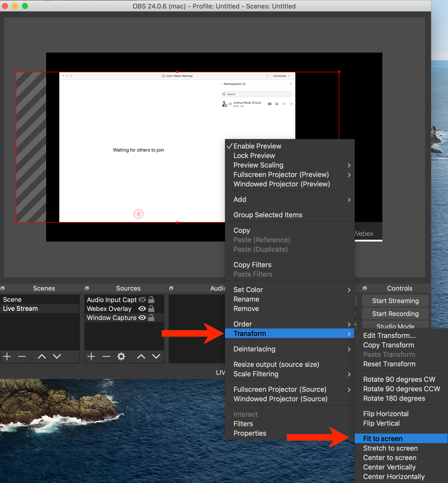This screenshot has height=483, width=448.
Task: Select Flip Vertical entry
Action: pos(401,423)
